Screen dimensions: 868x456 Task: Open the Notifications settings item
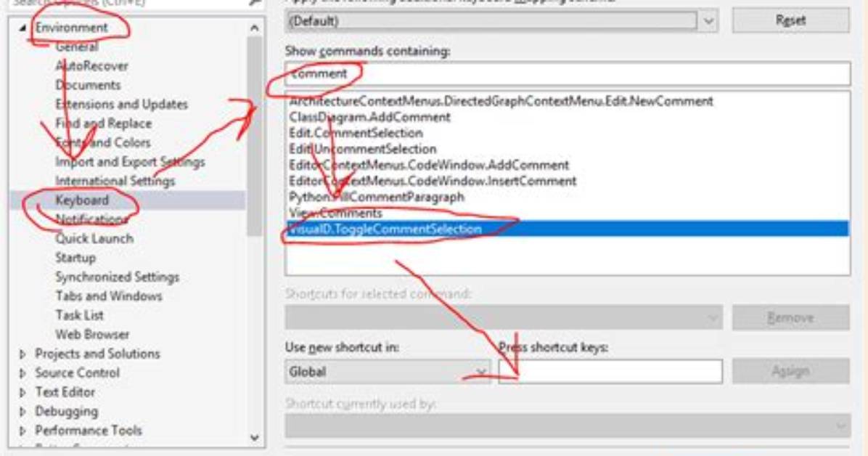point(91,219)
